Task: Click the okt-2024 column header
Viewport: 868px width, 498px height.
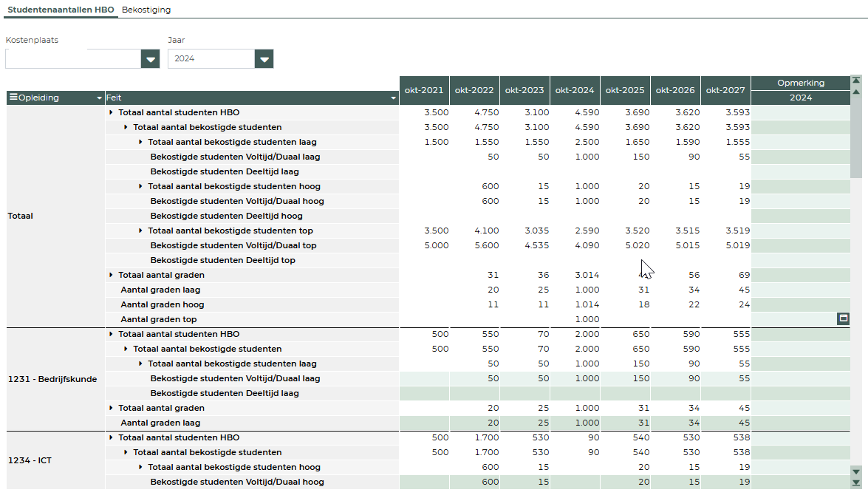Action: [575, 90]
